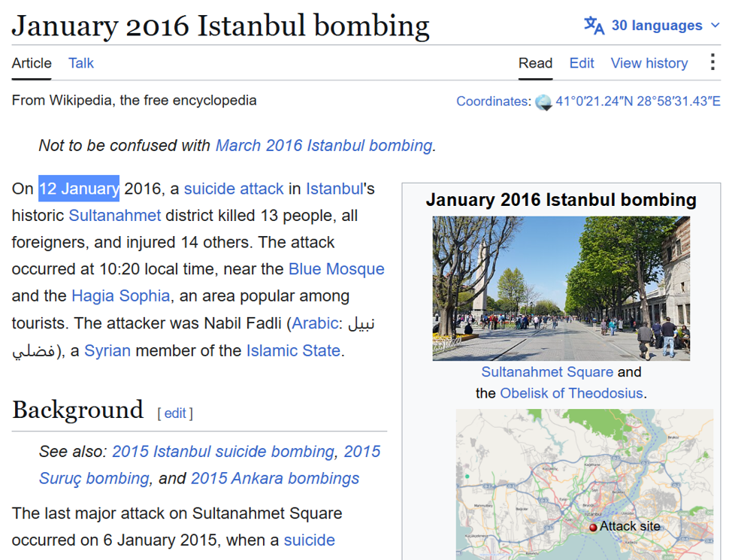Open View history tab
Viewport: 732px width, 560px height.
tap(649, 63)
